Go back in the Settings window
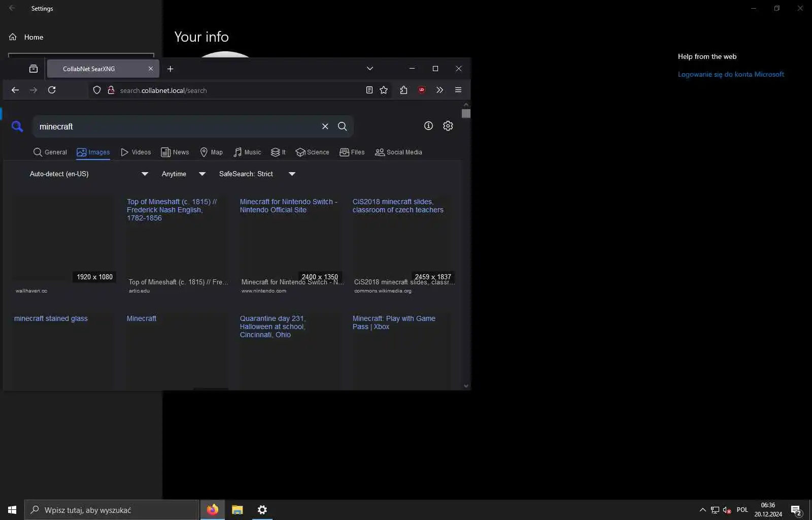This screenshot has height=520, width=812. click(12, 8)
